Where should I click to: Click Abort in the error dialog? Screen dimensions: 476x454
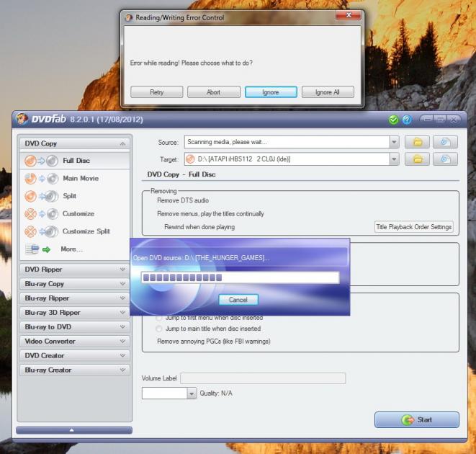pos(214,92)
